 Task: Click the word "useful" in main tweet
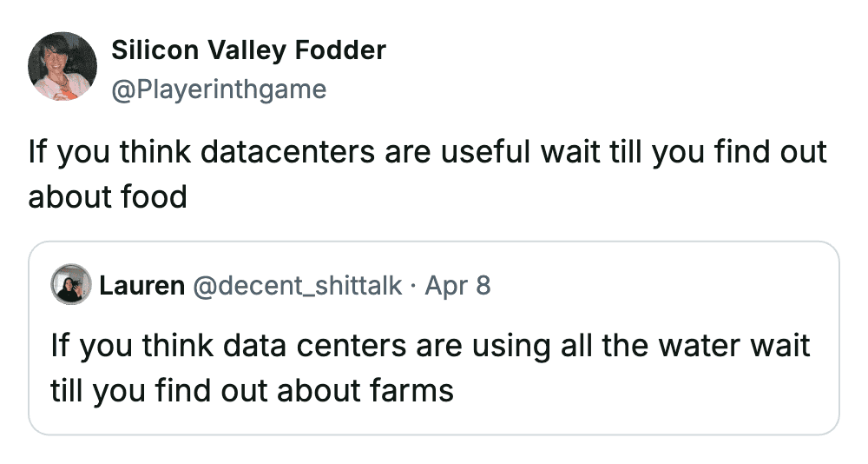[486, 153]
